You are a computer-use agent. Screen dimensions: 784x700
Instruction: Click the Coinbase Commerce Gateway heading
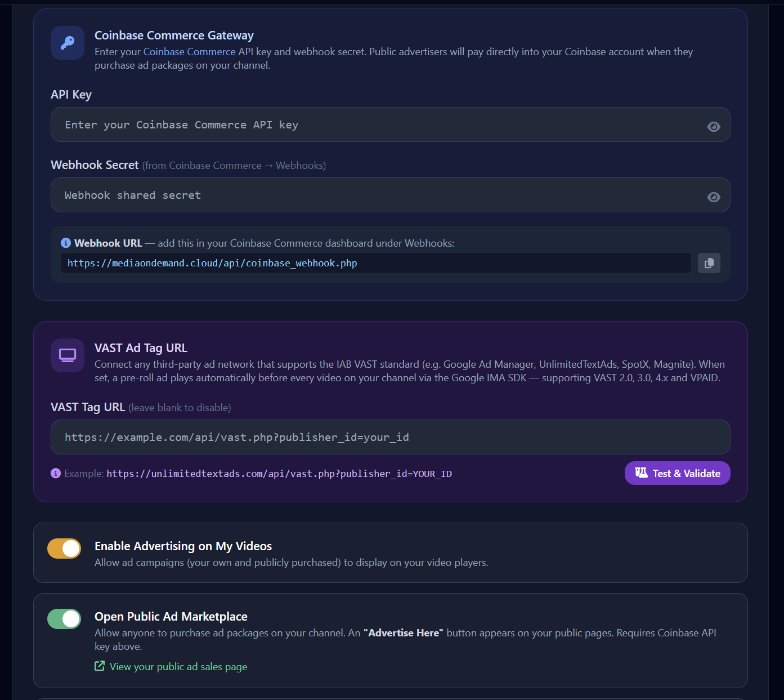pos(174,35)
